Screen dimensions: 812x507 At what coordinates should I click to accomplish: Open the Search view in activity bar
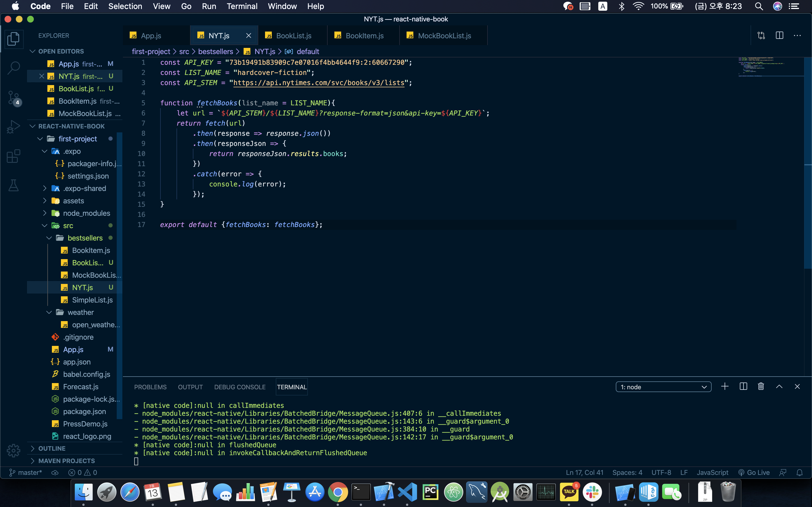[x=14, y=68]
